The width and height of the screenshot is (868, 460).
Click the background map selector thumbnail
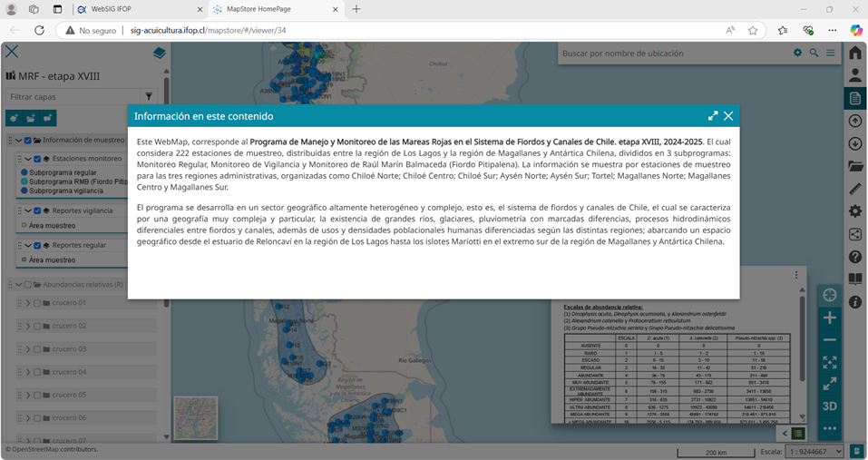(195, 418)
